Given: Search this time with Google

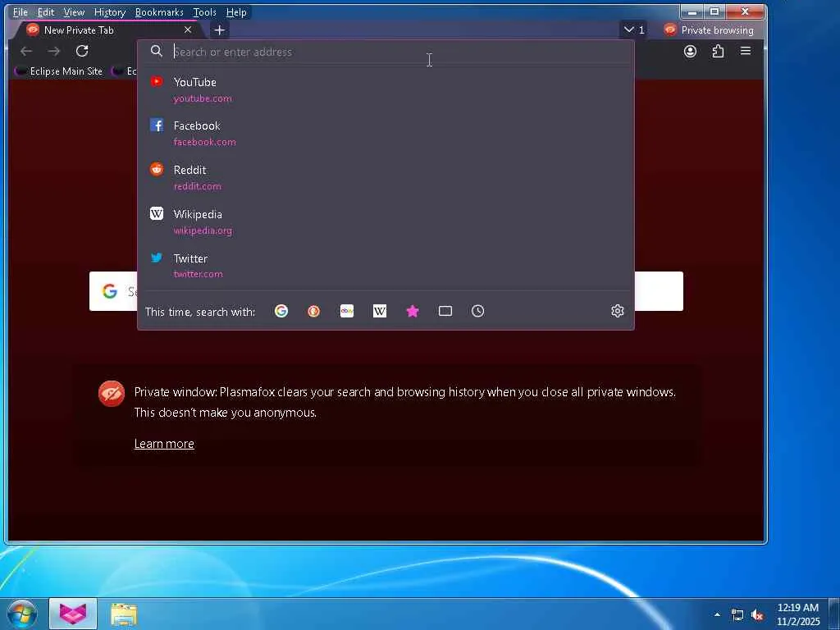Looking at the screenshot, I should 281,311.
